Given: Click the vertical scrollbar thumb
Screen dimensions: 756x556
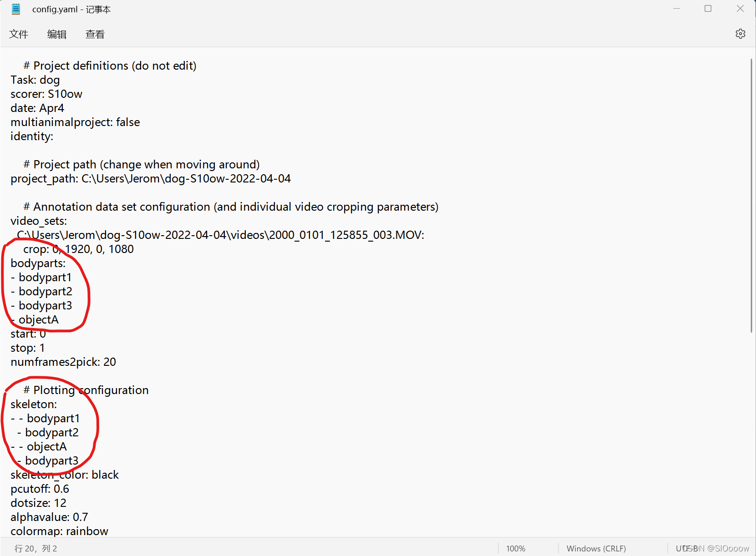Looking at the screenshot, I should point(751,196).
